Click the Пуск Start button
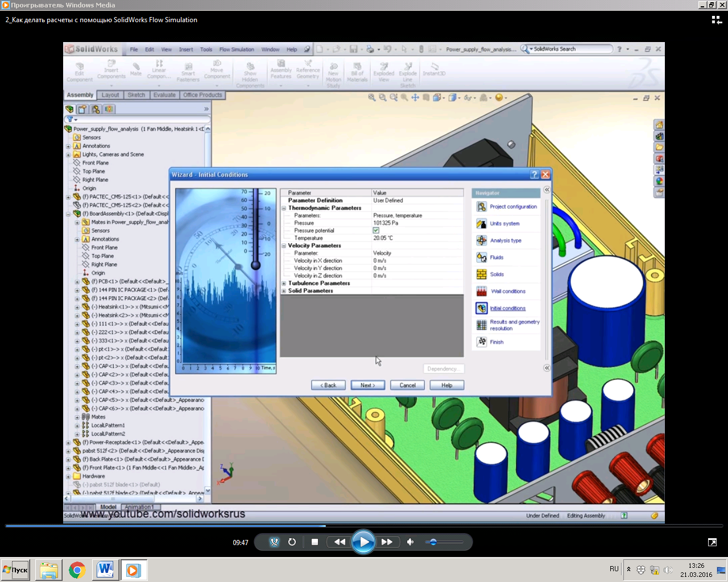Screen dimensions: 728x582 click(16, 569)
